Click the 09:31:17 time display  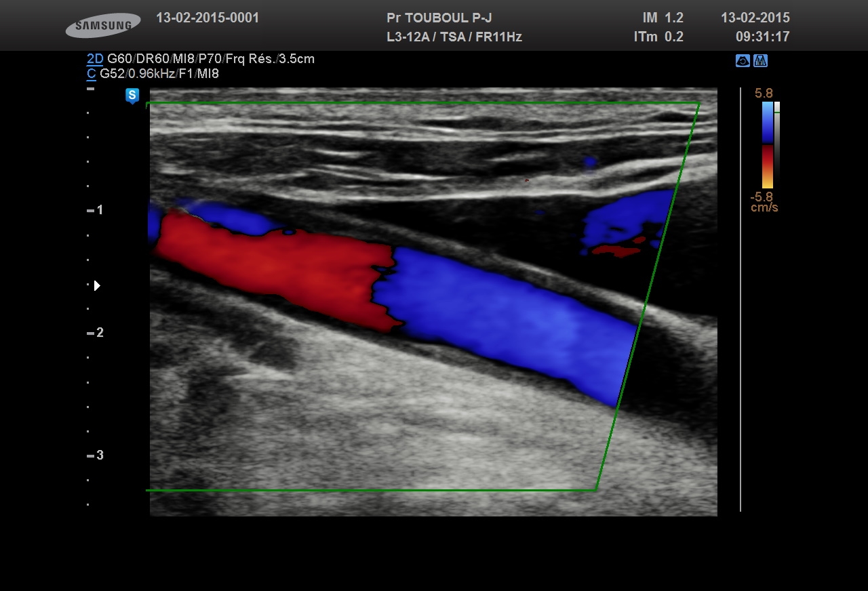coord(762,37)
